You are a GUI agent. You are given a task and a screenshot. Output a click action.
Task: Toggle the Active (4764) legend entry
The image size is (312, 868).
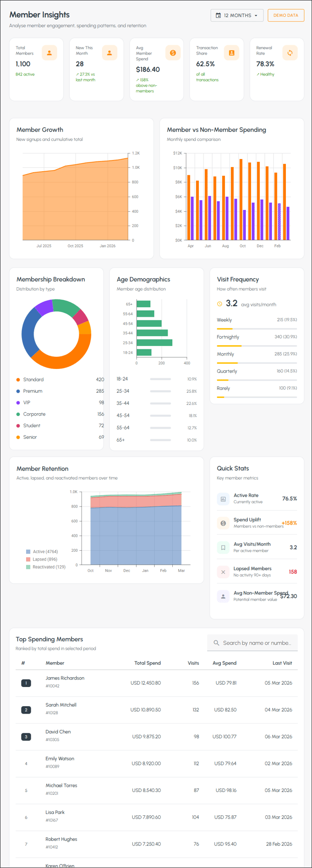point(42,551)
